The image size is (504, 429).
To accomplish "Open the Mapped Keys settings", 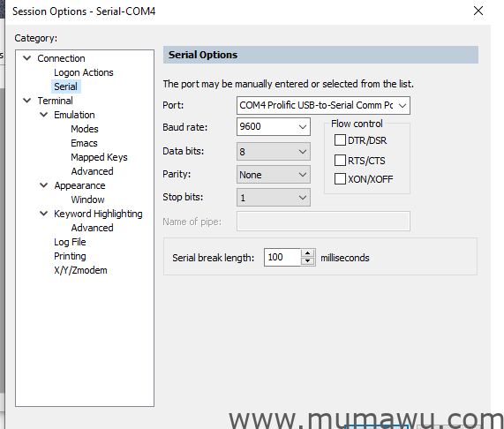I will click(x=99, y=157).
